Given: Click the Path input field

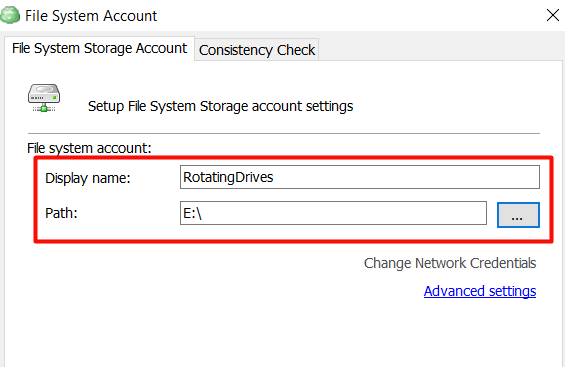Looking at the screenshot, I should click(333, 213).
